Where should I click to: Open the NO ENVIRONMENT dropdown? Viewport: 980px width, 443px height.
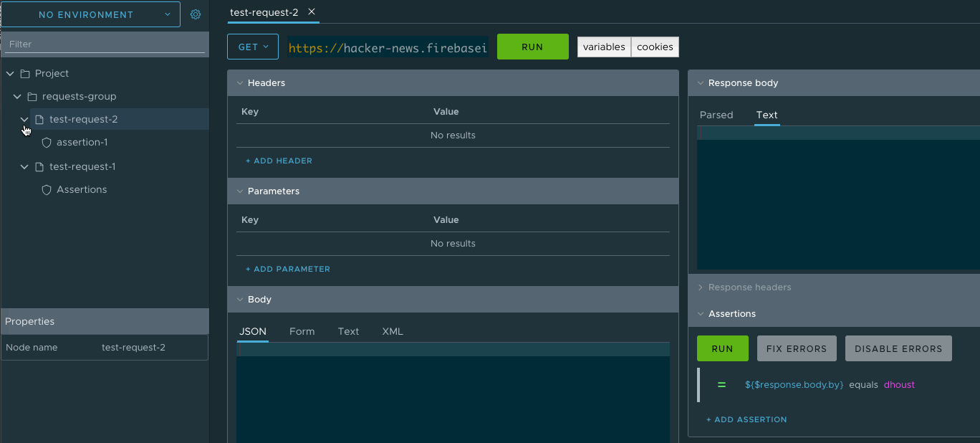[x=90, y=14]
